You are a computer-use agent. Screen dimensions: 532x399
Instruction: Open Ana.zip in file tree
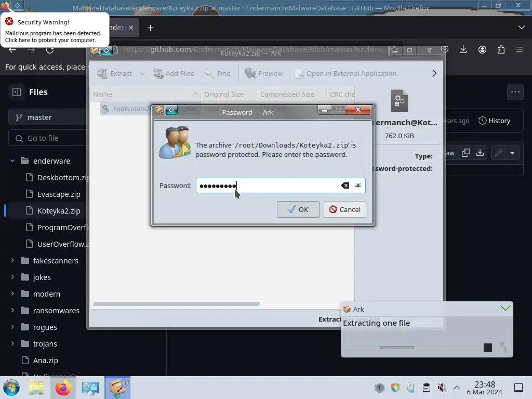pyautogui.click(x=39, y=361)
